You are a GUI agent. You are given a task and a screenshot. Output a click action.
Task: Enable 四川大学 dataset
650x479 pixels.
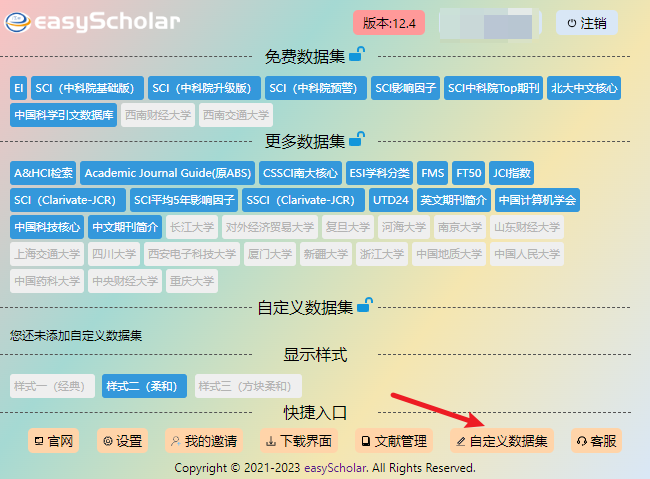click(x=114, y=254)
